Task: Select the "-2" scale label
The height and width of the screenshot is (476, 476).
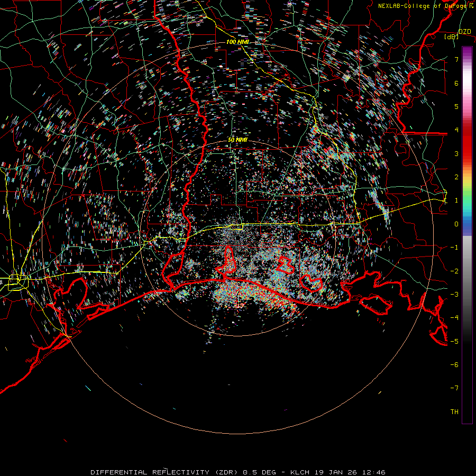Action: (x=454, y=271)
